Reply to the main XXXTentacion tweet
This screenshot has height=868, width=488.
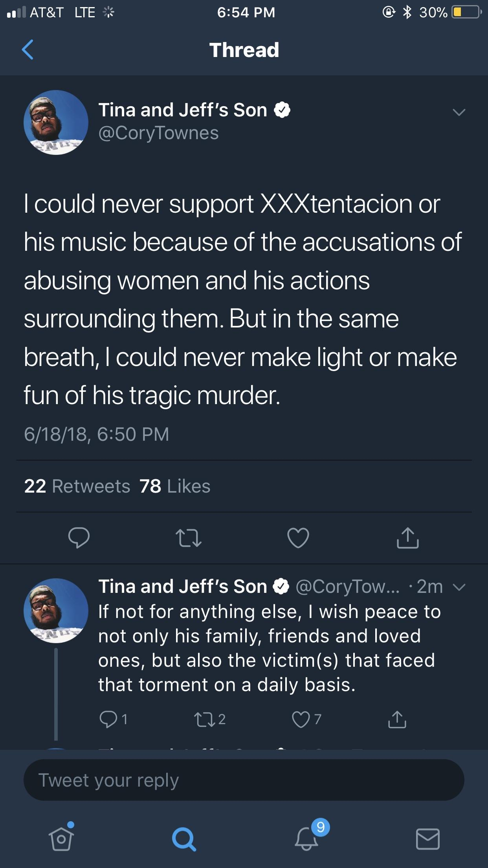(79, 537)
